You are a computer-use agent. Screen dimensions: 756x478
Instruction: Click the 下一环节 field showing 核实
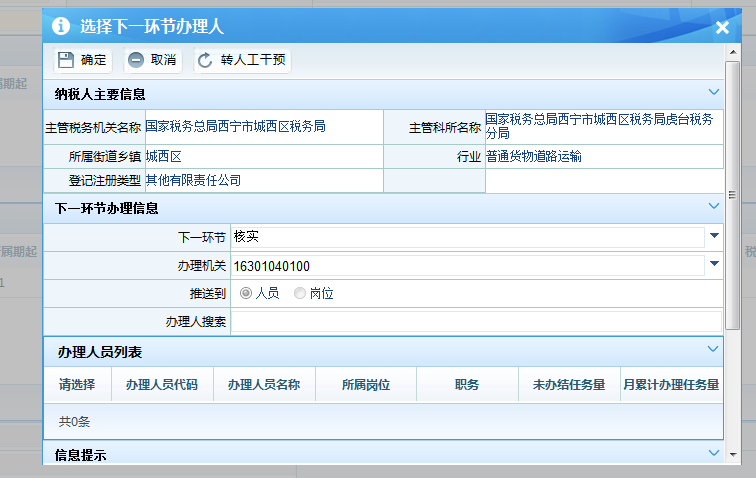[468, 237]
